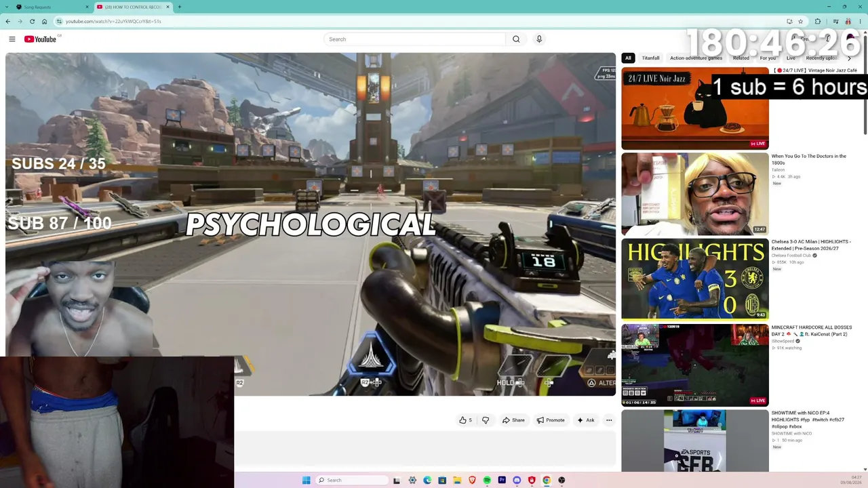868x488 pixels.
Task: Select the All filter chip
Action: pyautogui.click(x=628, y=58)
